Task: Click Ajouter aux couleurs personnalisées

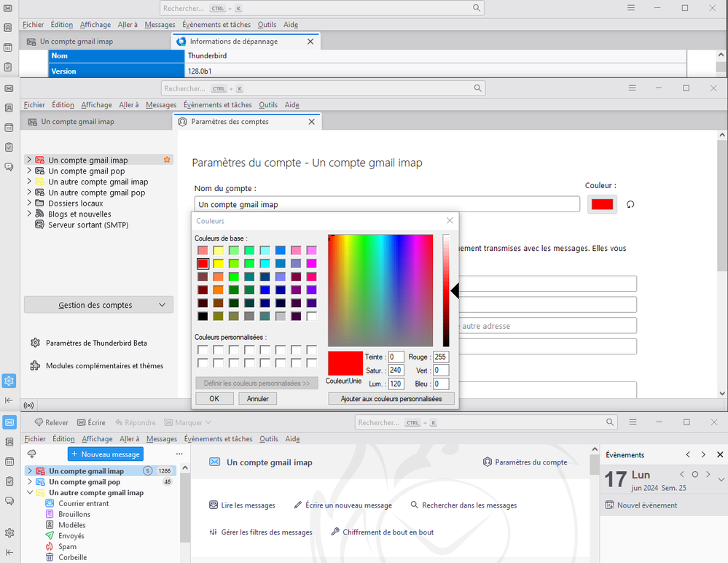Action: [x=391, y=399]
